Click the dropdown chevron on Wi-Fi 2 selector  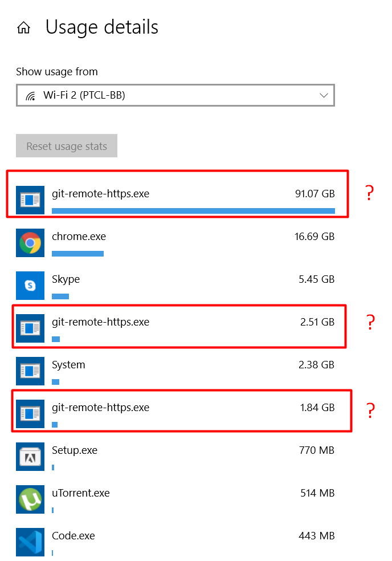[324, 95]
